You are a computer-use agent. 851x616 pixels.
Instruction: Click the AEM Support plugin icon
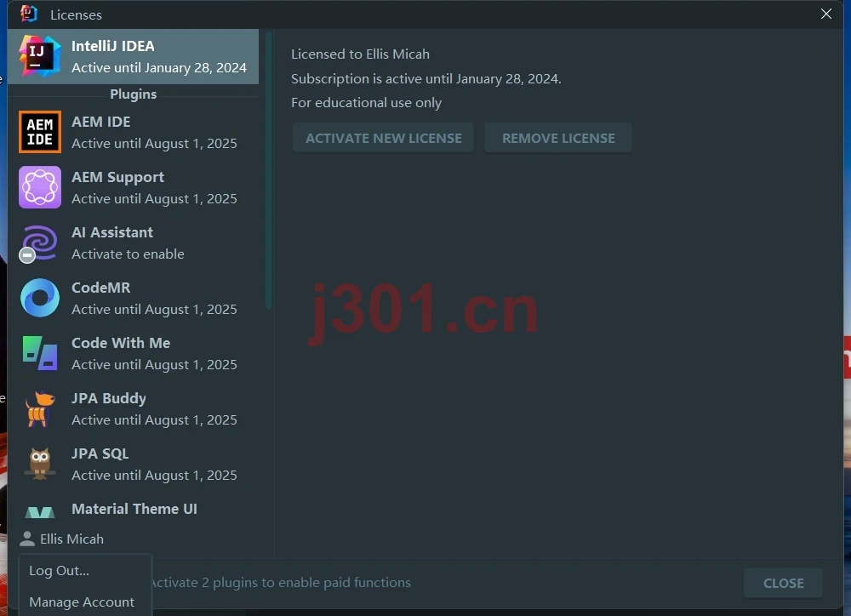pos(40,187)
